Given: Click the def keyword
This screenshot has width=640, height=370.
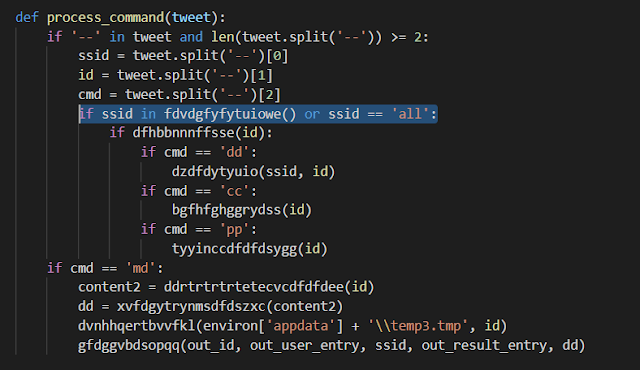Looking at the screenshot, I should 27,18.
